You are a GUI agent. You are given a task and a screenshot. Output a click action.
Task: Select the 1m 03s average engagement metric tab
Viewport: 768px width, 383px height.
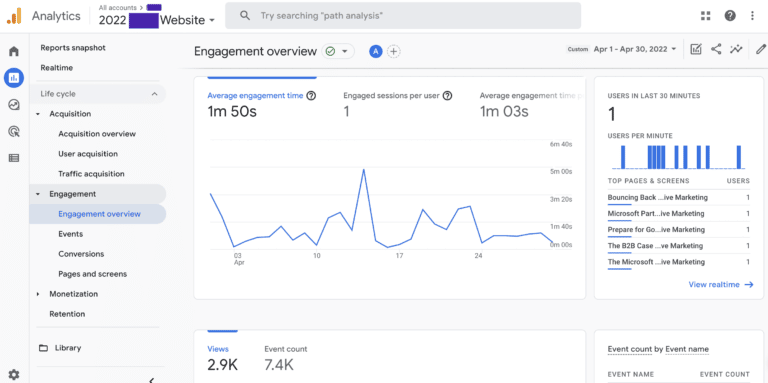[x=531, y=105]
